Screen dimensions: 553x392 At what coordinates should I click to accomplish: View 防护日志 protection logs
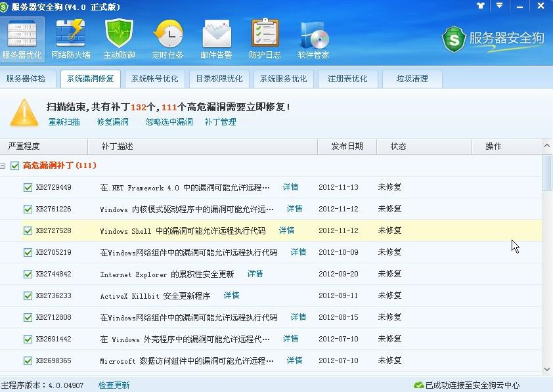point(264,37)
